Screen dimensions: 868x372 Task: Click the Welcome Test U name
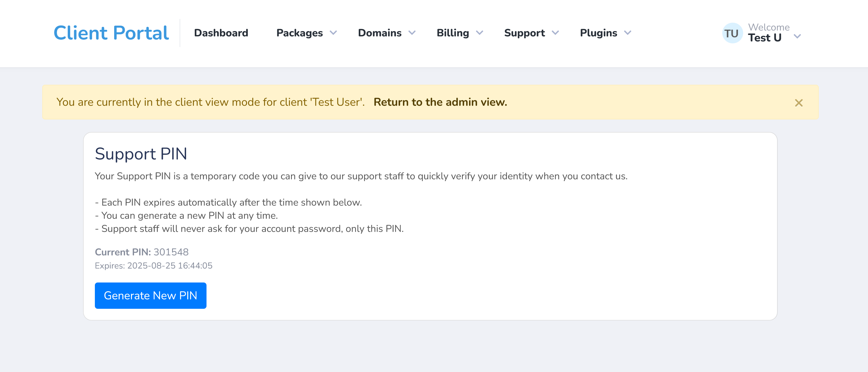pyautogui.click(x=768, y=33)
